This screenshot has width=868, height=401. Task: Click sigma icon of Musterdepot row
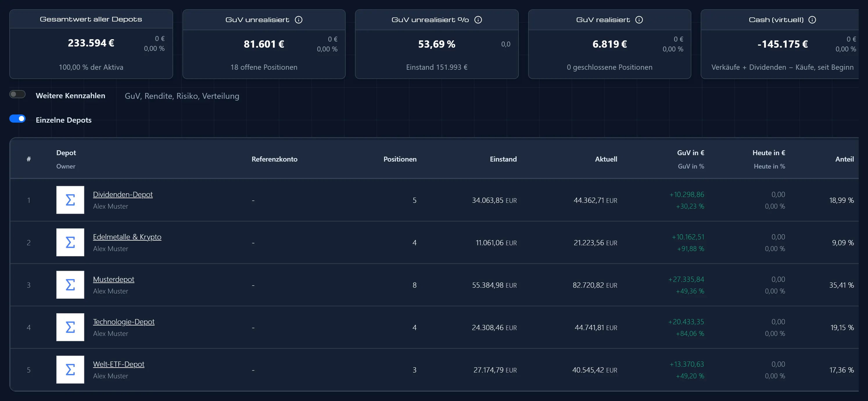point(70,285)
